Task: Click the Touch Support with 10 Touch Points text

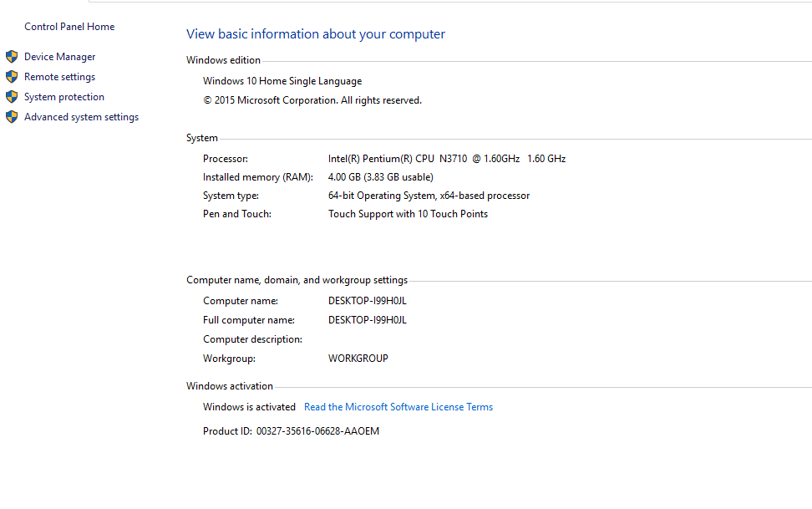Action: 408,214
